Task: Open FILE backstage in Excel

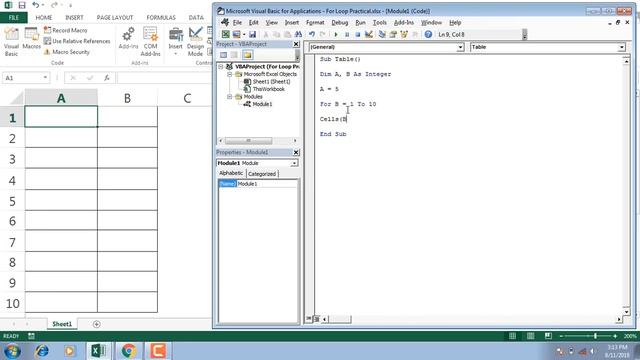Action: pyautogui.click(x=13, y=18)
